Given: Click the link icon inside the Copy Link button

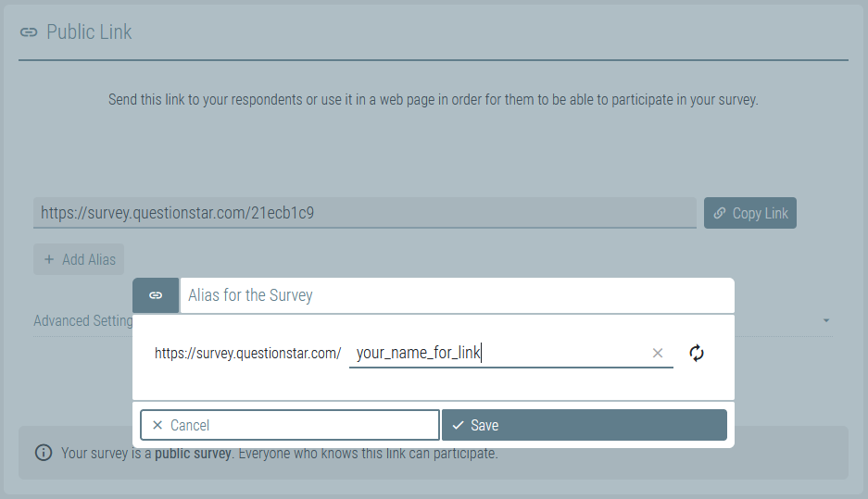Looking at the screenshot, I should [719, 213].
